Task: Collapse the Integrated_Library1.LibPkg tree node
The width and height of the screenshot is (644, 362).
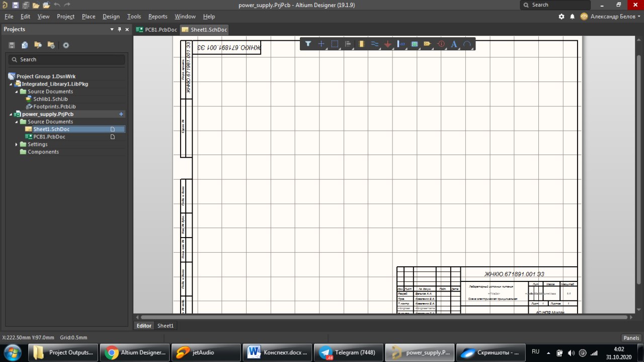Action: (x=11, y=84)
